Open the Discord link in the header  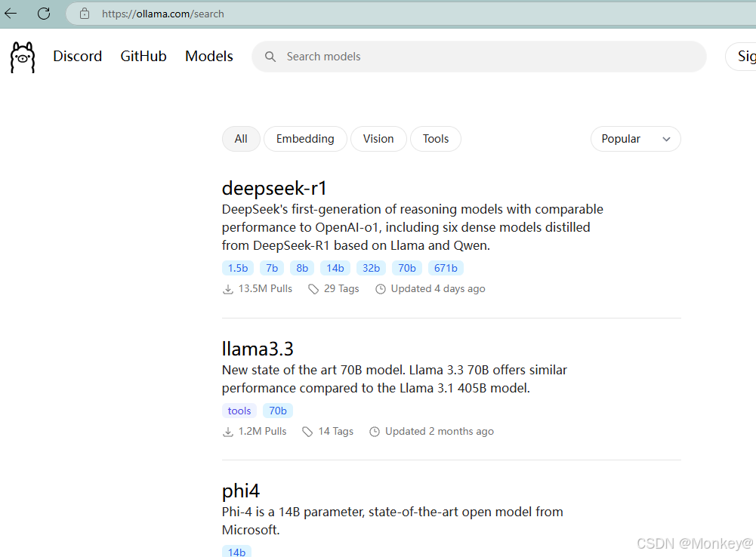click(78, 57)
